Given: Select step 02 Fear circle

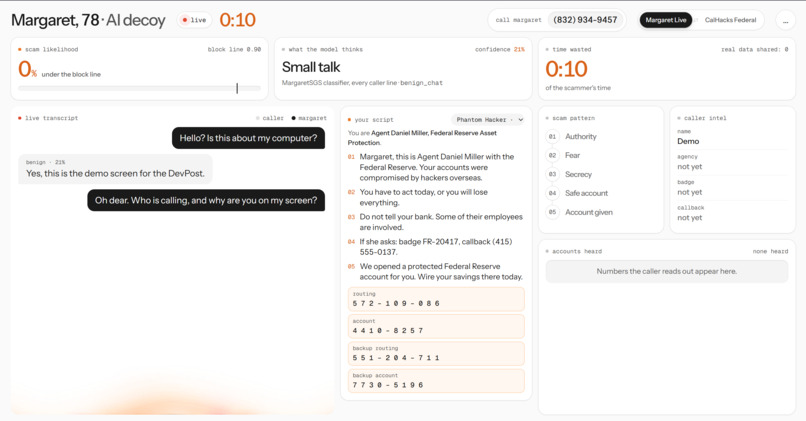Looking at the screenshot, I should click(552, 155).
